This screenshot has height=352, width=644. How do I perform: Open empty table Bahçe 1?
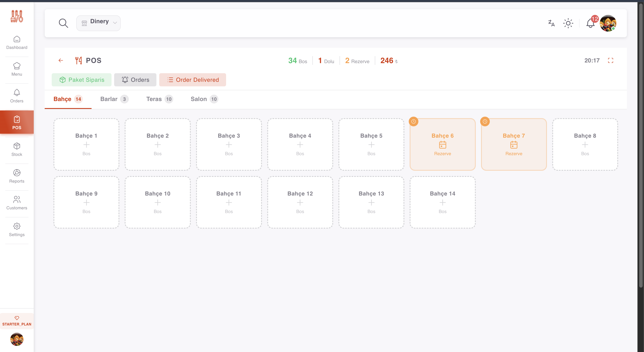86,144
